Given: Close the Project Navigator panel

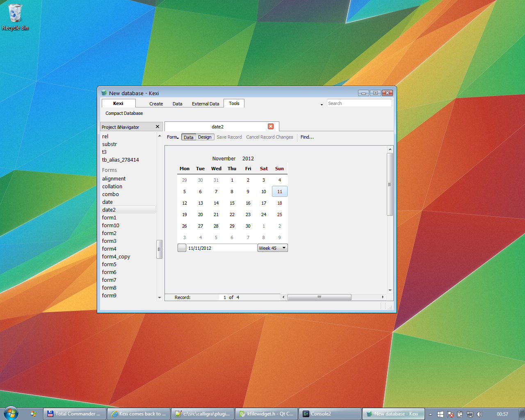Looking at the screenshot, I should pyautogui.click(x=157, y=127).
